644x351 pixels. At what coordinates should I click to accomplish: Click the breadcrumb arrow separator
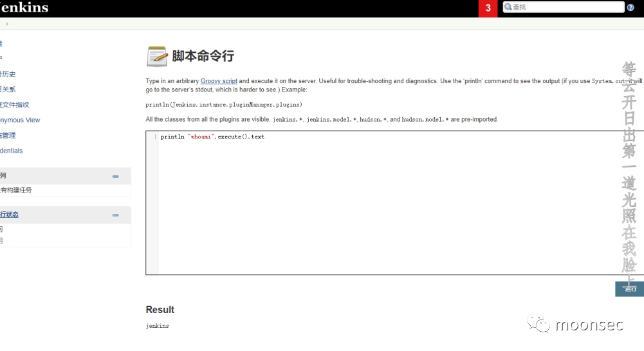pos(7,24)
